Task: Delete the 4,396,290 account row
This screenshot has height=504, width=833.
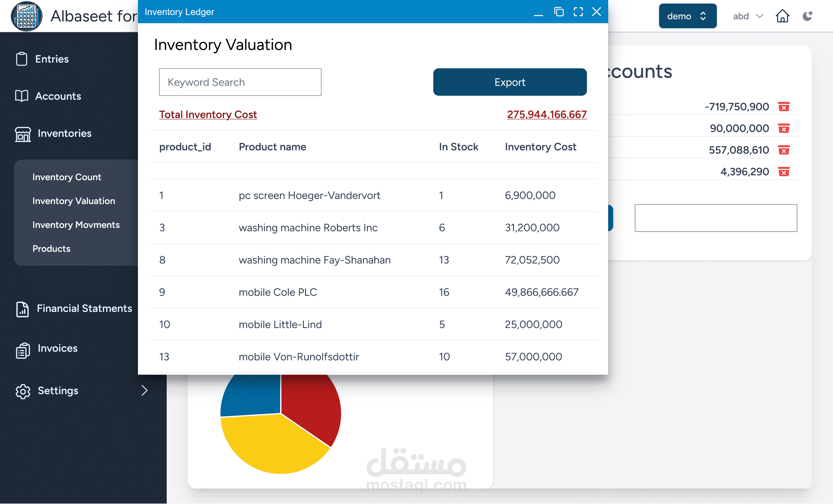Action: (x=784, y=172)
